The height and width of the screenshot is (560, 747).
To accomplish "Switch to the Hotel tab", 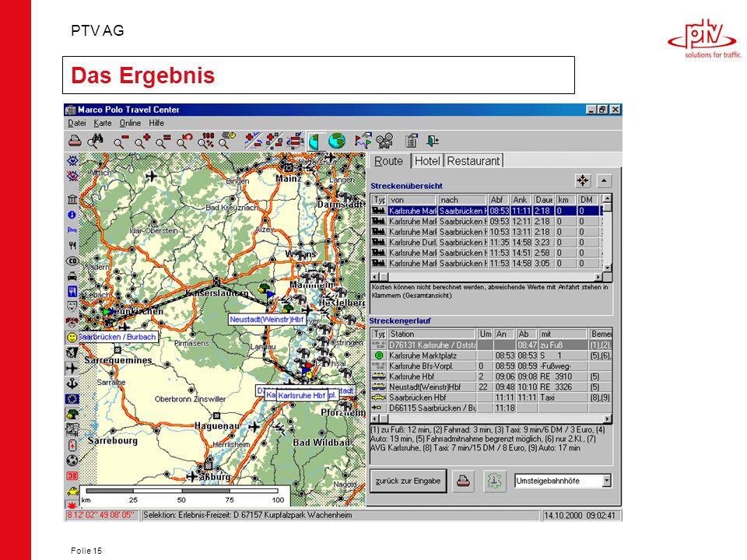I will pyautogui.click(x=427, y=161).
